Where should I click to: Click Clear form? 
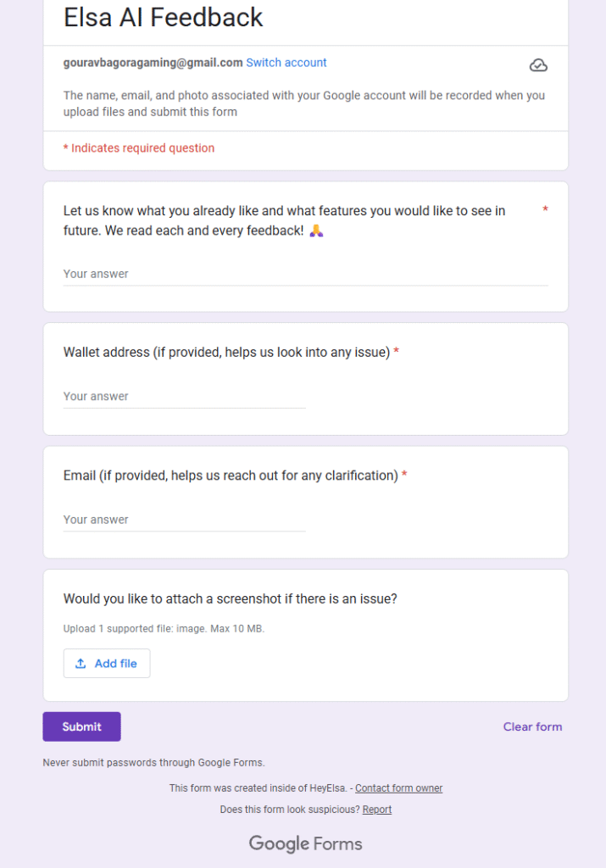tap(532, 726)
